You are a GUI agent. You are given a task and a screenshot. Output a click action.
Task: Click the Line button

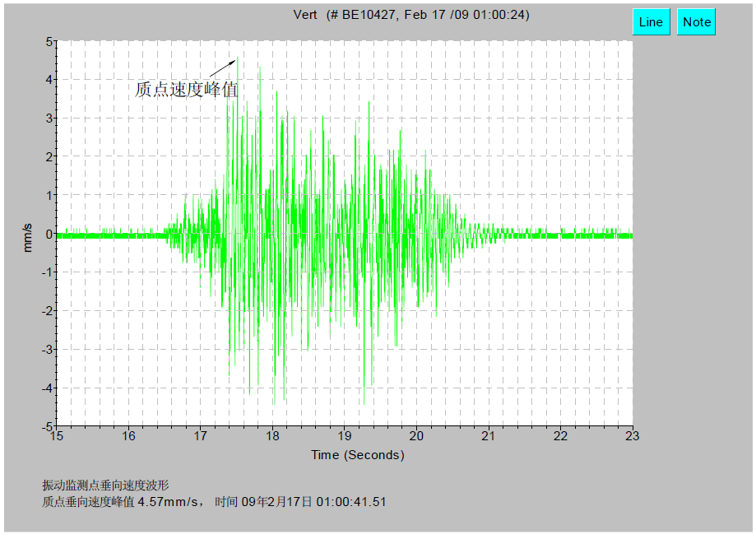click(x=651, y=22)
